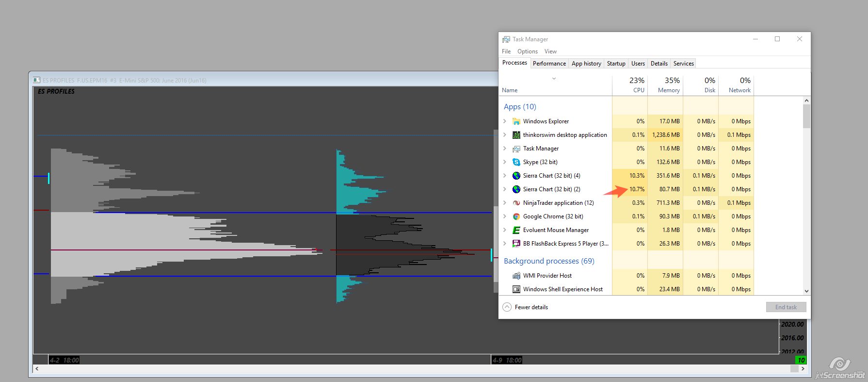Expand the Evoluent Mouse Manager group
868x382 pixels.
[505, 230]
